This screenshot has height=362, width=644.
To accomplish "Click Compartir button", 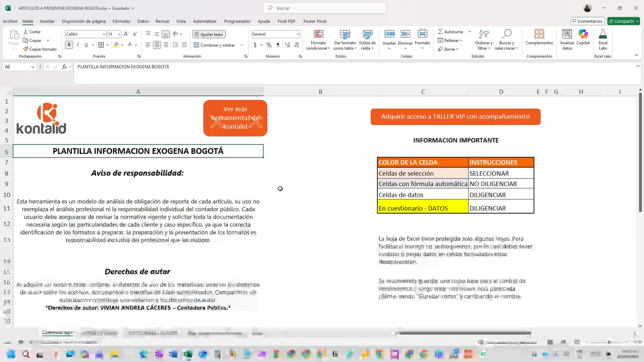I will pos(624,21).
